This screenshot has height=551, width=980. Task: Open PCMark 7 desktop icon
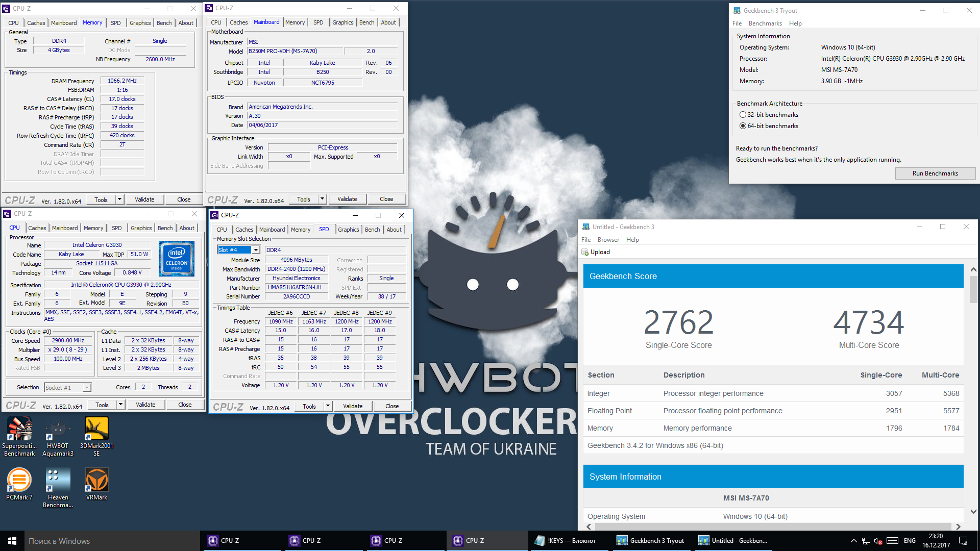(x=19, y=484)
